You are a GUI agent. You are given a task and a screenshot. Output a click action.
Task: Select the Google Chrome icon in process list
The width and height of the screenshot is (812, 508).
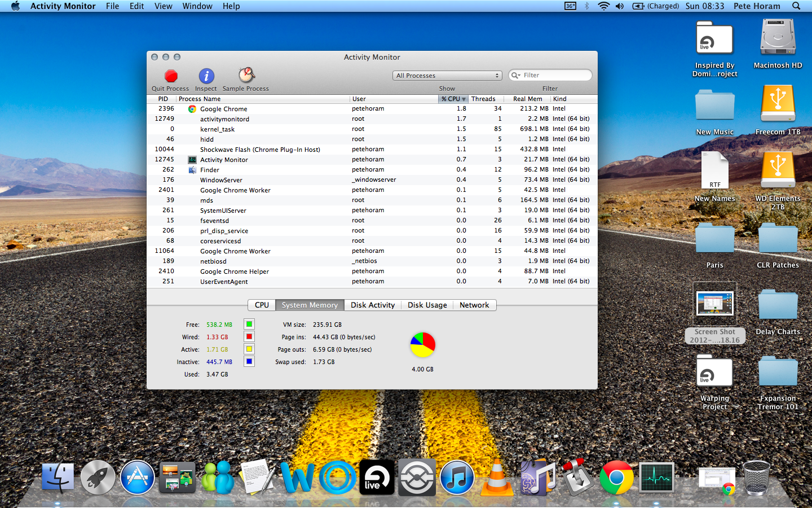point(192,109)
